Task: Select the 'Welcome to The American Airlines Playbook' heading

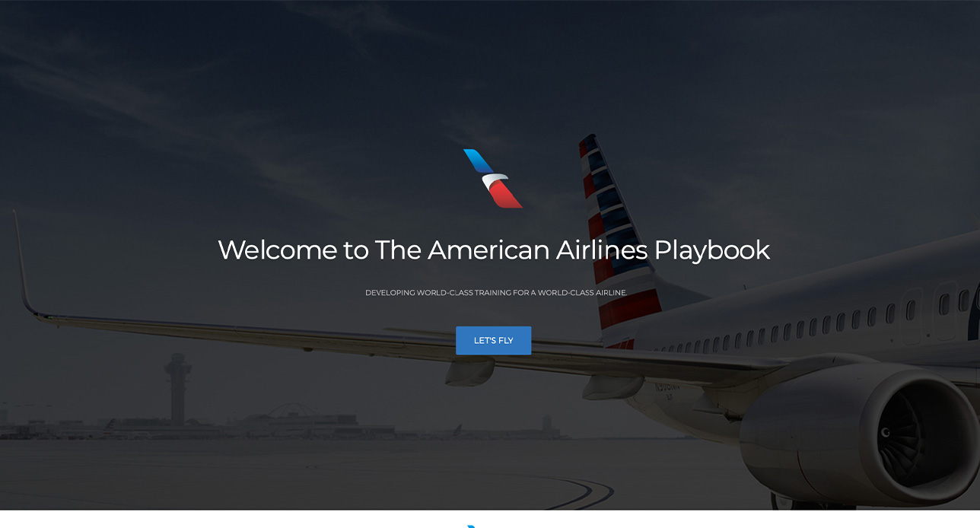Action: pos(494,250)
